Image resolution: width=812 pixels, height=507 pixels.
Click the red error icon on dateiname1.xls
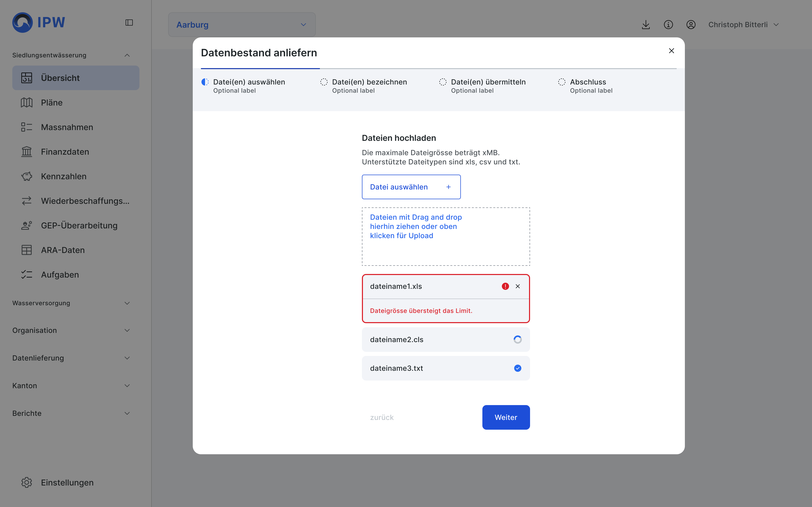(505, 286)
